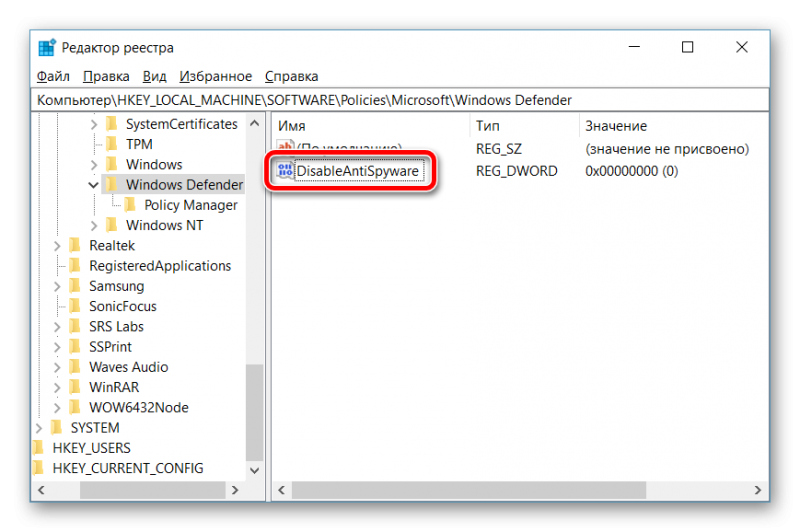Open the Избранное menu
Image resolution: width=800 pixels, height=532 pixels.
point(215,77)
